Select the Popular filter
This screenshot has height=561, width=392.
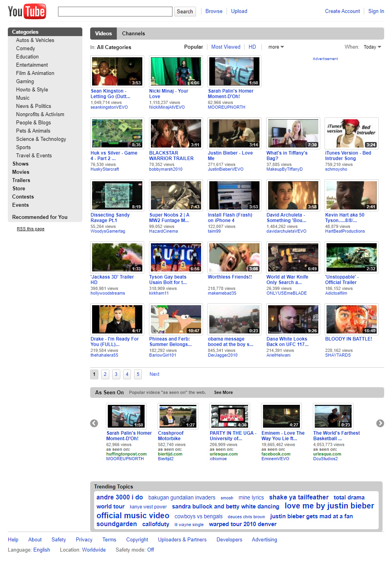coord(194,47)
